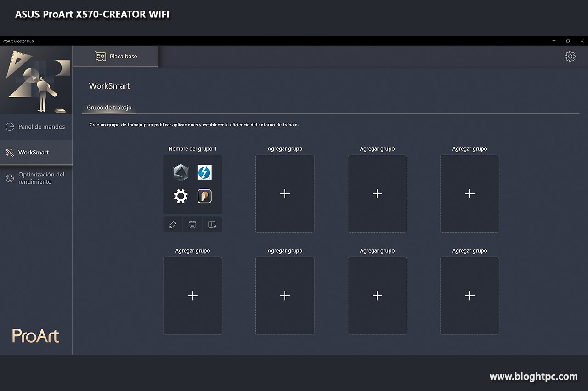Click the ProArt artwork thumbnail above the sidebar

click(x=36, y=80)
